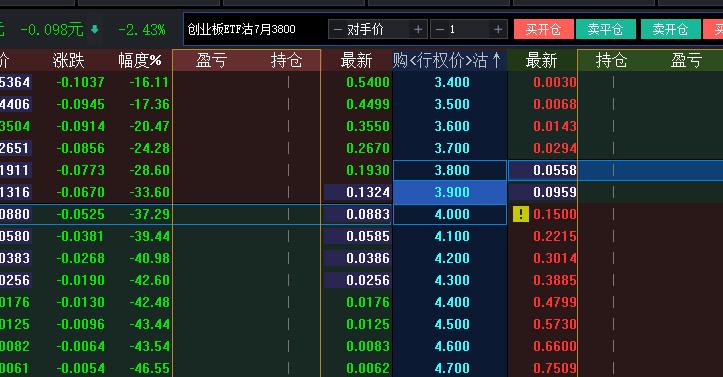Click call latest price 0.4499

(368, 104)
